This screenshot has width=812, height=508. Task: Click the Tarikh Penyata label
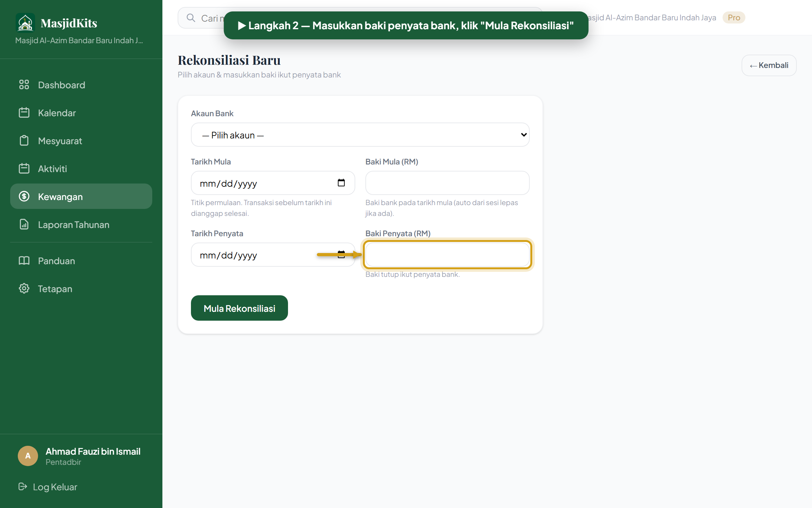pos(217,233)
